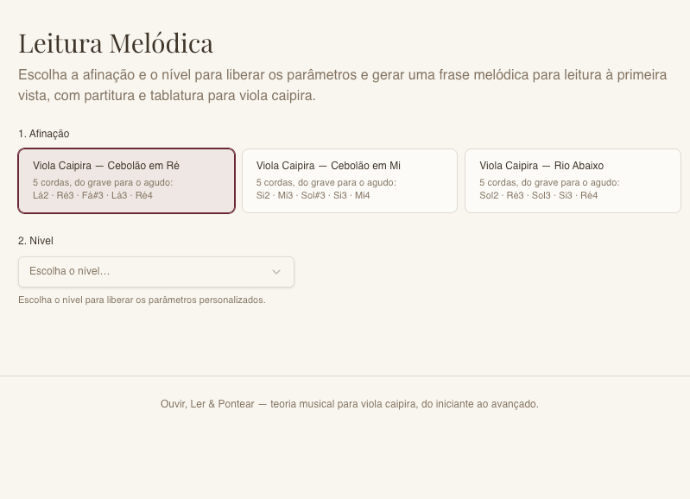Click the 'Leitura Melódica' page heading
690x499 pixels.
point(116,44)
